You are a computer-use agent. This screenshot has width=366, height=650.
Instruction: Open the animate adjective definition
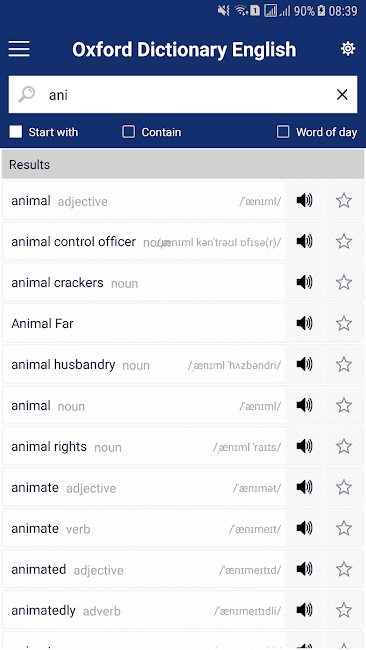[143, 488]
